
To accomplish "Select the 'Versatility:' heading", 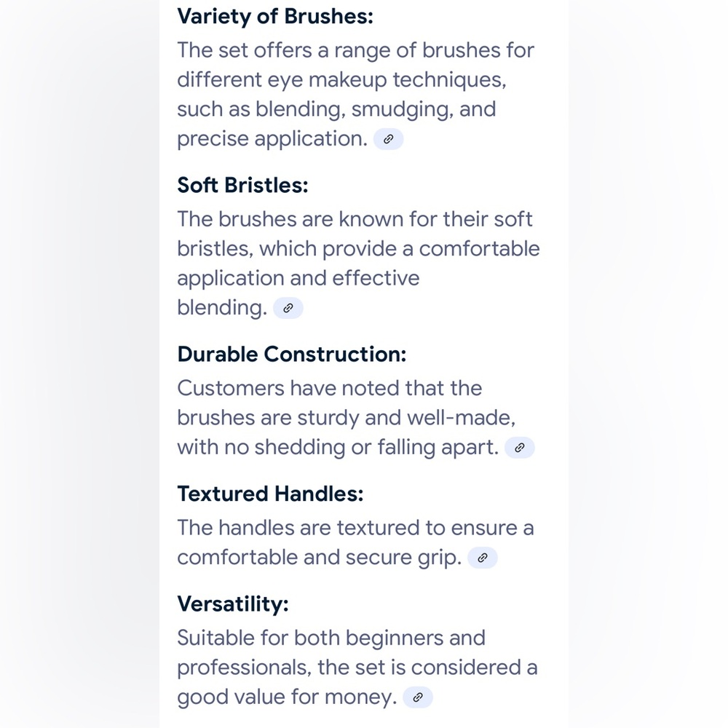I will tap(233, 604).
